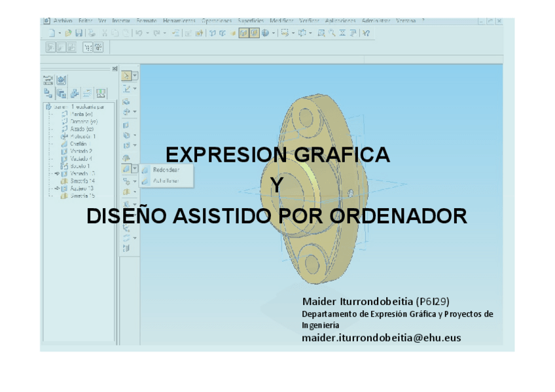Click the first icon above the tree tabs
This screenshot has height=392, width=555.
[x=48, y=80]
